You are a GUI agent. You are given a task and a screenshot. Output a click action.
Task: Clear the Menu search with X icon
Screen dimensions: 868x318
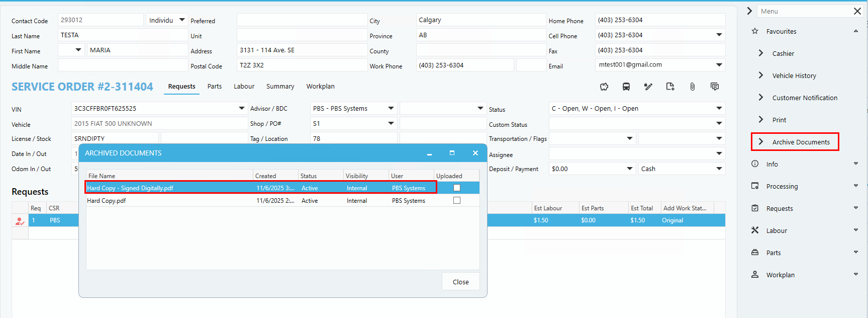[x=857, y=11]
